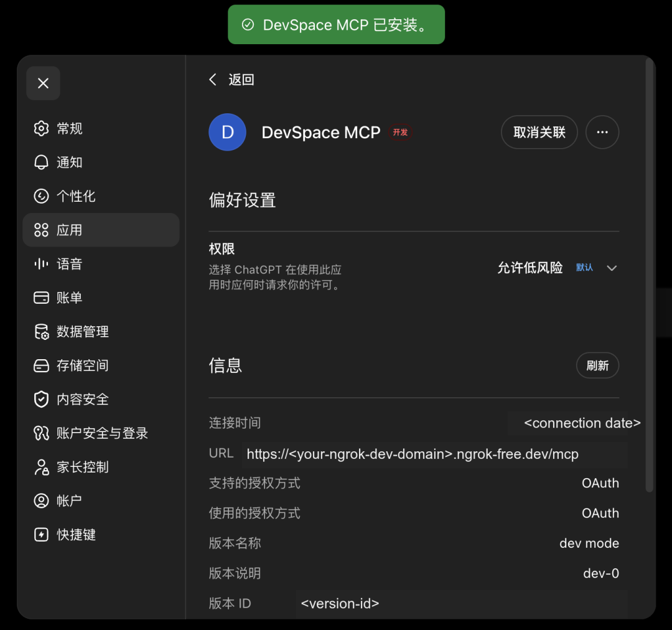This screenshot has height=630, width=672.
Task: Click the 版本说明 label
Action: (x=235, y=573)
